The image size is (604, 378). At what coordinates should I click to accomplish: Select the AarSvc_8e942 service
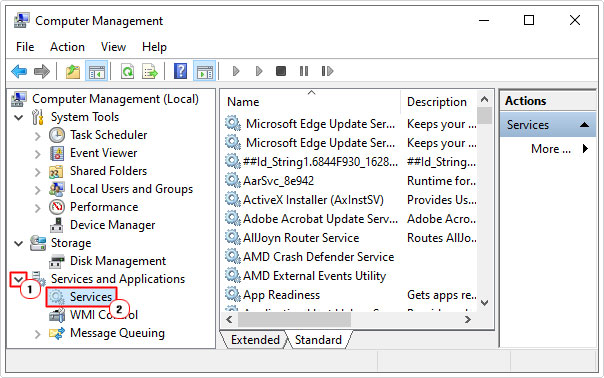click(x=279, y=181)
